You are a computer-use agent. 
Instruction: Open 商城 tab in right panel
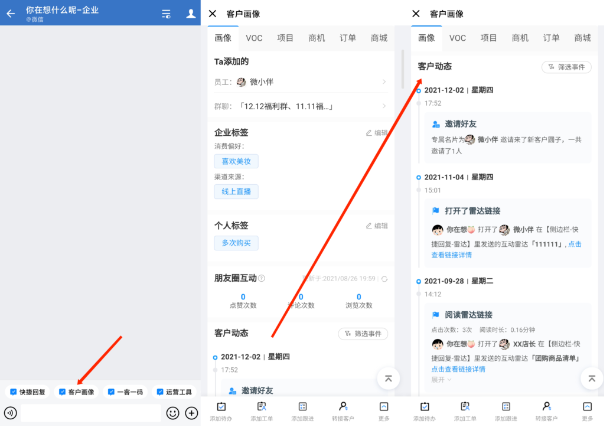(x=582, y=38)
